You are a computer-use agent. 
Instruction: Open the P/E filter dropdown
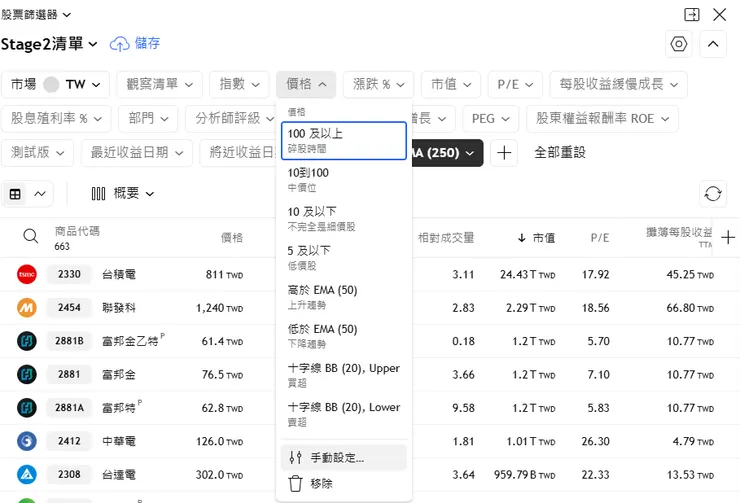click(x=515, y=85)
